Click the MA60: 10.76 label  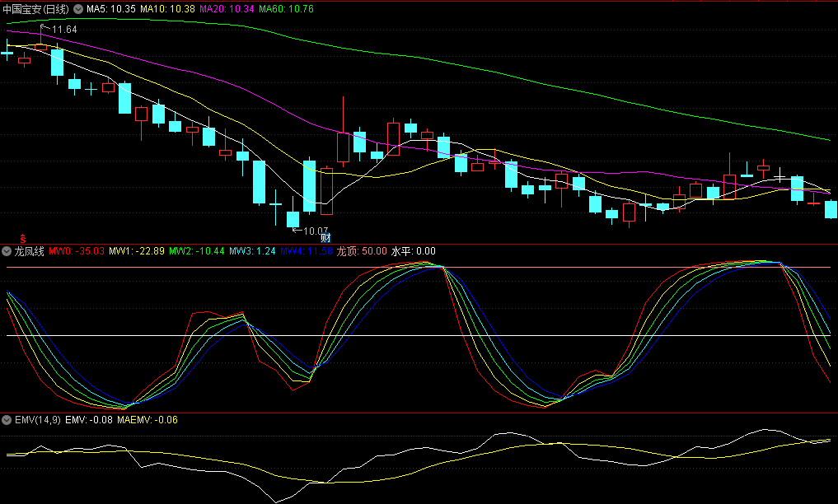point(286,9)
